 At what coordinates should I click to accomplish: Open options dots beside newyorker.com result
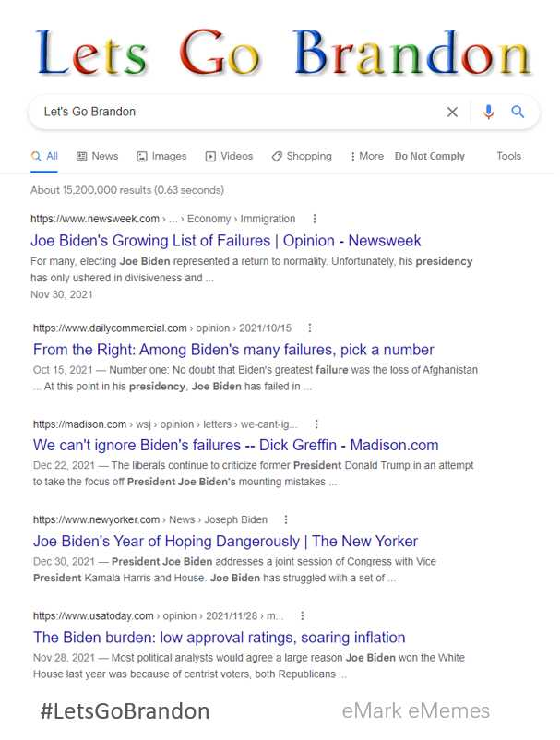pos(286,519)
